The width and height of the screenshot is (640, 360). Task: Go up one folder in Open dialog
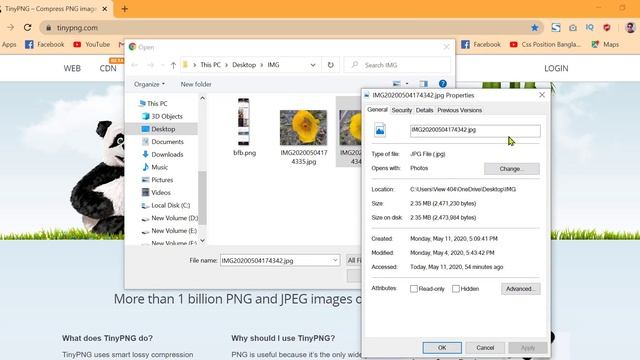(173, 65)
